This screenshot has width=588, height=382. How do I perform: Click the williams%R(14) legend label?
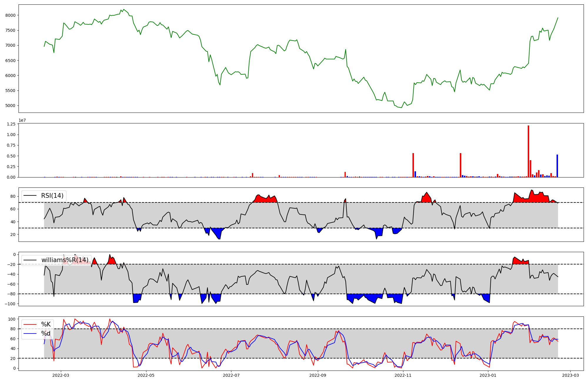[x=65, y=260]
